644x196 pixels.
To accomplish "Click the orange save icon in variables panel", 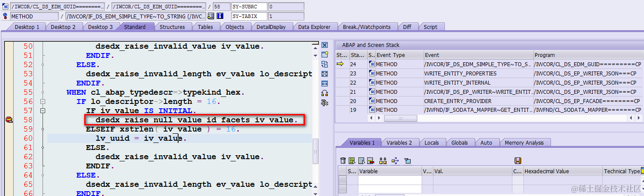I will [x=518, y=160].
